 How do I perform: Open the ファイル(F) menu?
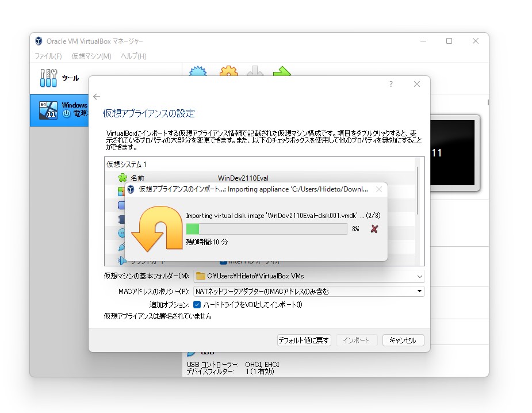[x=49, y=56]
